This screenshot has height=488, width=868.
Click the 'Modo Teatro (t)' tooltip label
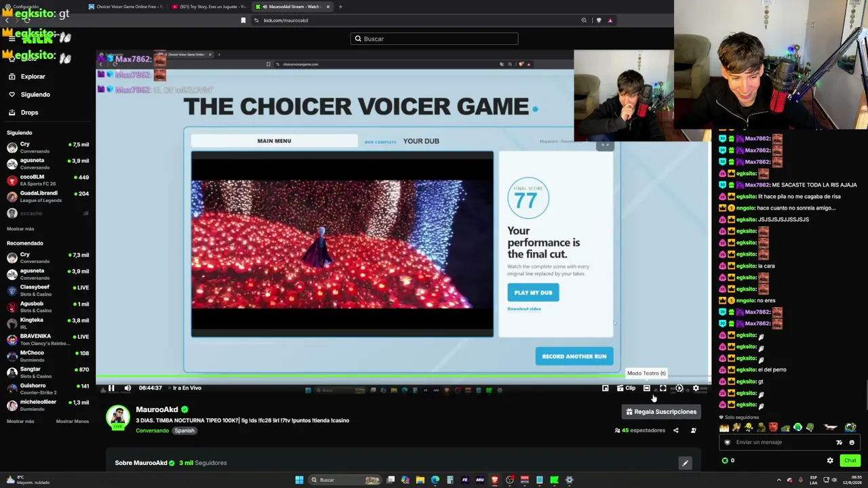click(646, 373)
